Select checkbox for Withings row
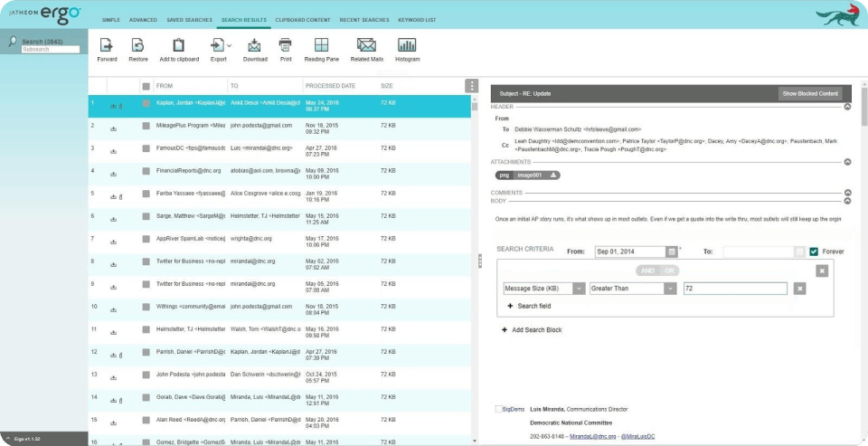 (x=146, y=307)
